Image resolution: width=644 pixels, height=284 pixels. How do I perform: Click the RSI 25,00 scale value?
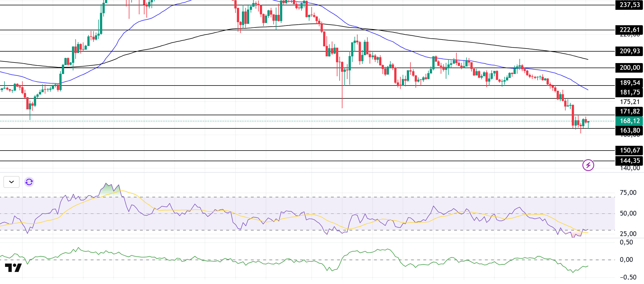[628, 234]
